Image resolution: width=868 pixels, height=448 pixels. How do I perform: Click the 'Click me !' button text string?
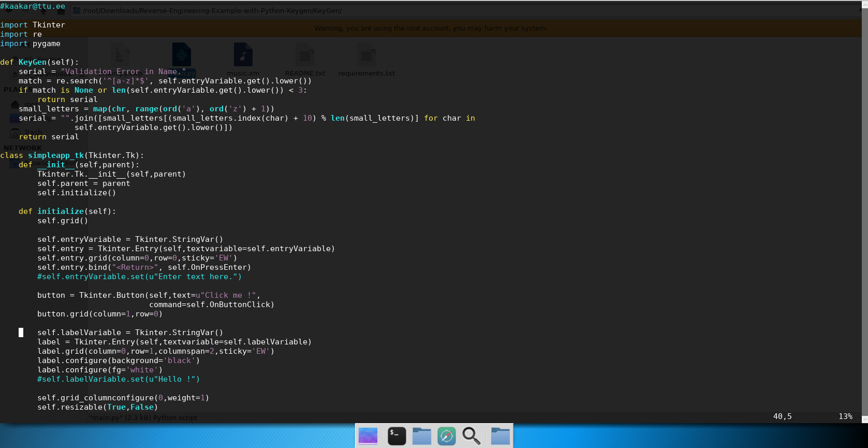pos(226,295)
